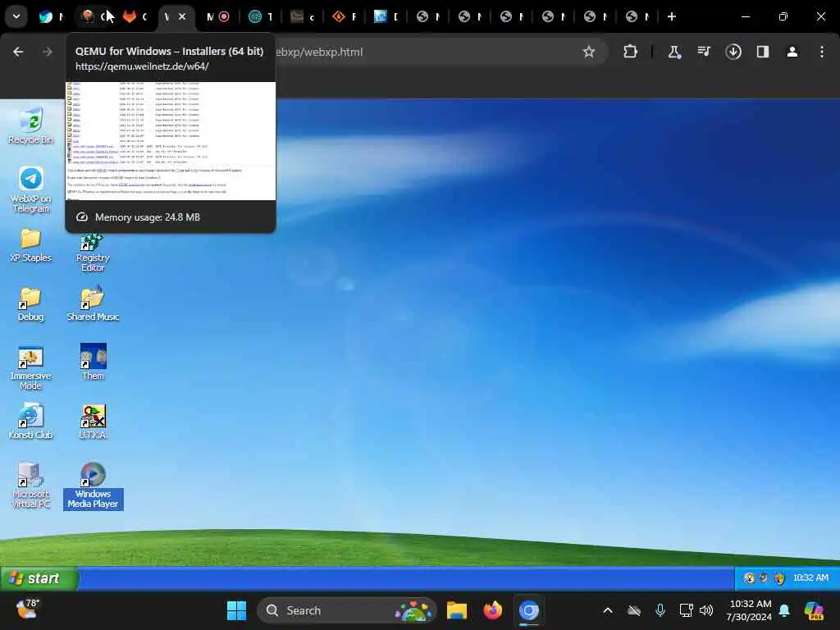The height and width of the screenshot is (630, 840).
Task: Click the microphone tray icon
Action: click(x=660, y=610)
